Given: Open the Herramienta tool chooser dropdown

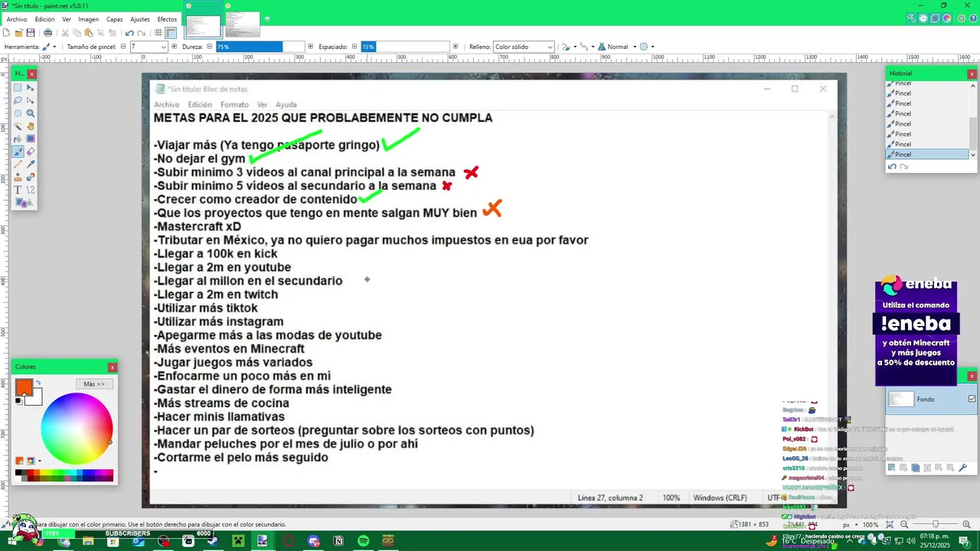Looking at the screenshot, I should tap(50, 47).
